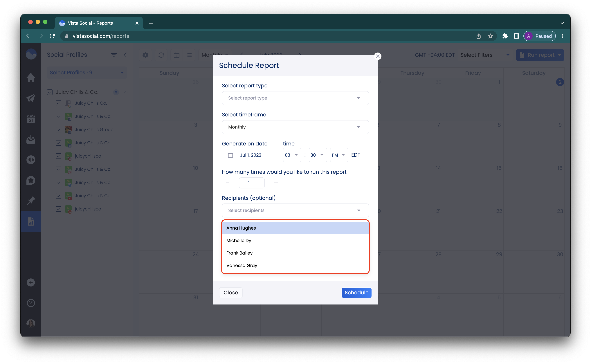Click the browser back arrow
Image resolution: width=591 pixels, height=364 pixels.
click(x=29, y=36)
